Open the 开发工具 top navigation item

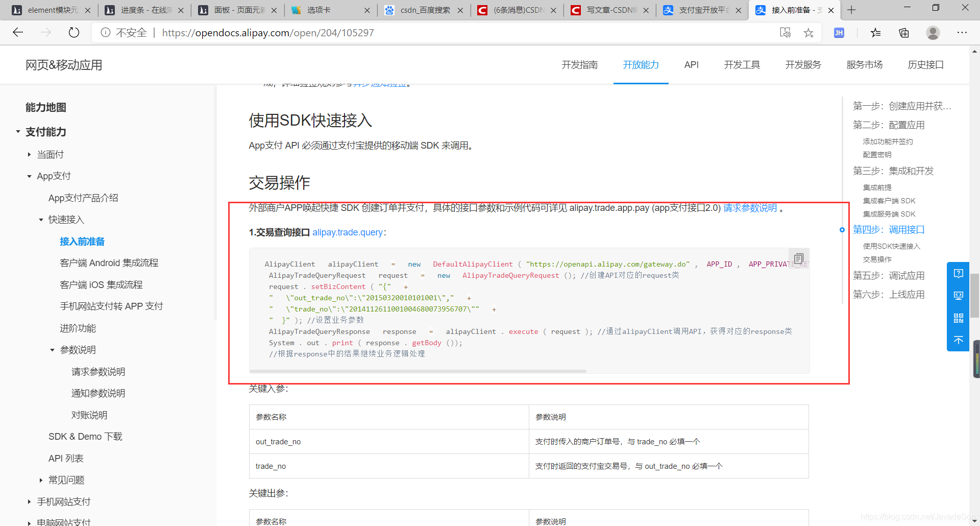point(742,65)
